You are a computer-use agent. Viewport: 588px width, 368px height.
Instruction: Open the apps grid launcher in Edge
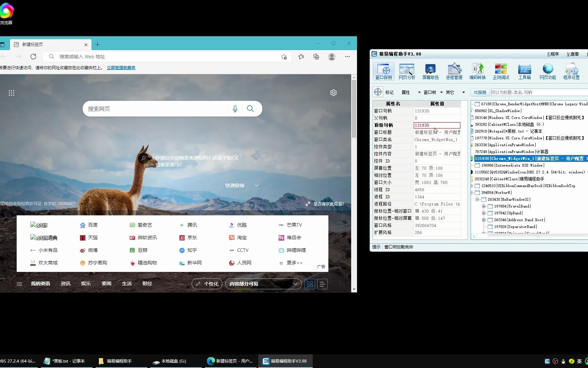[x=12, y=93]
